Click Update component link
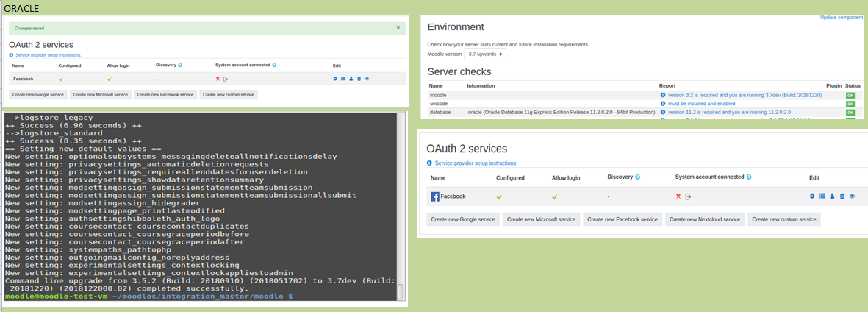 [x=842, y=17]
